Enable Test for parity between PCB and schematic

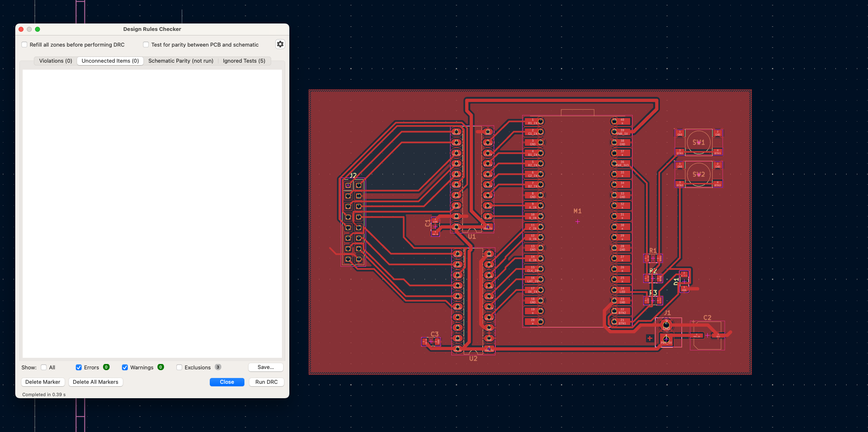click(146, 45)
